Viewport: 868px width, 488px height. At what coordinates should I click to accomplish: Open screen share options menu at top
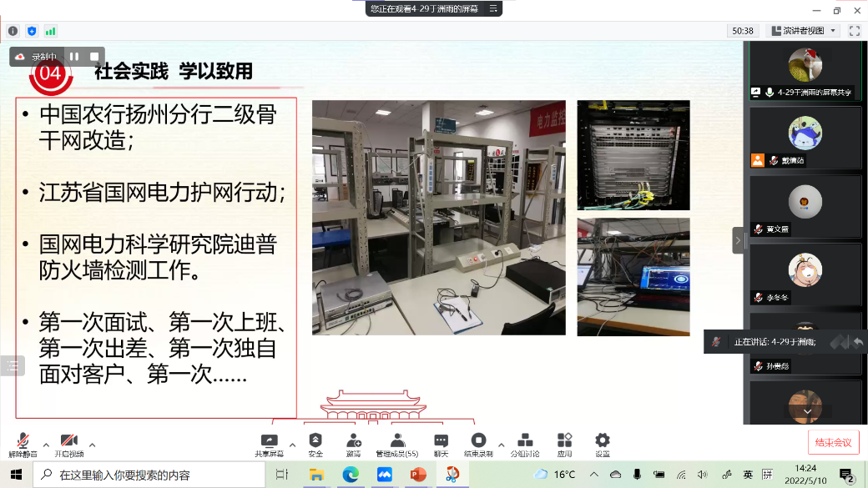click(493, 8)
